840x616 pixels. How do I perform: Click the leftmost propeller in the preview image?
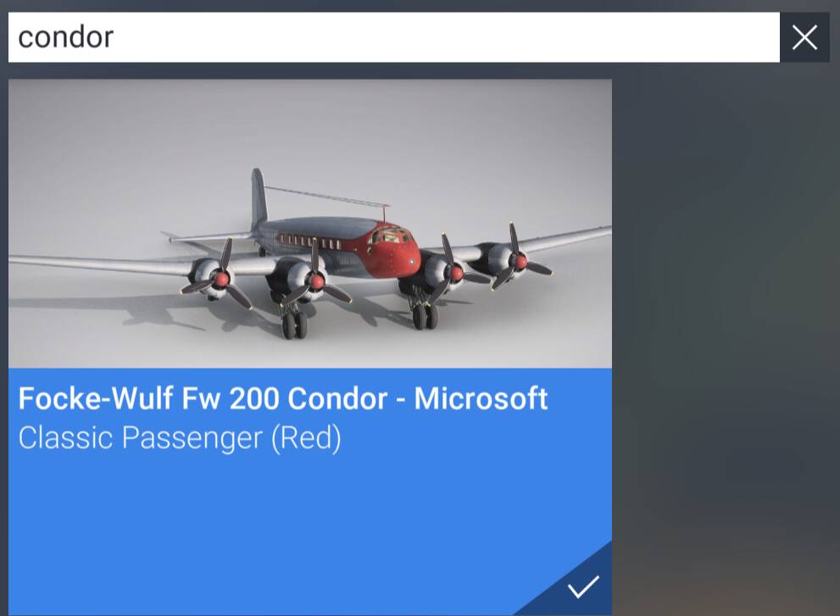[220, 277]
